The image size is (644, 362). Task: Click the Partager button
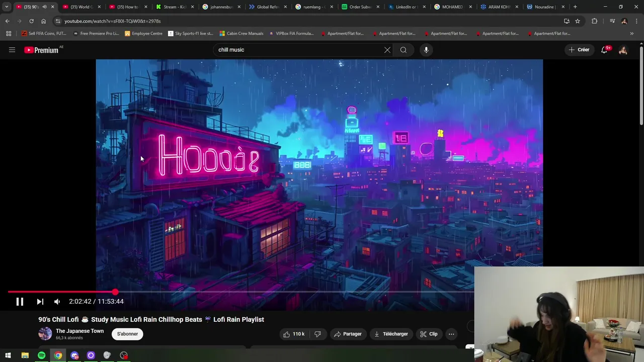(x=348, y=334)
